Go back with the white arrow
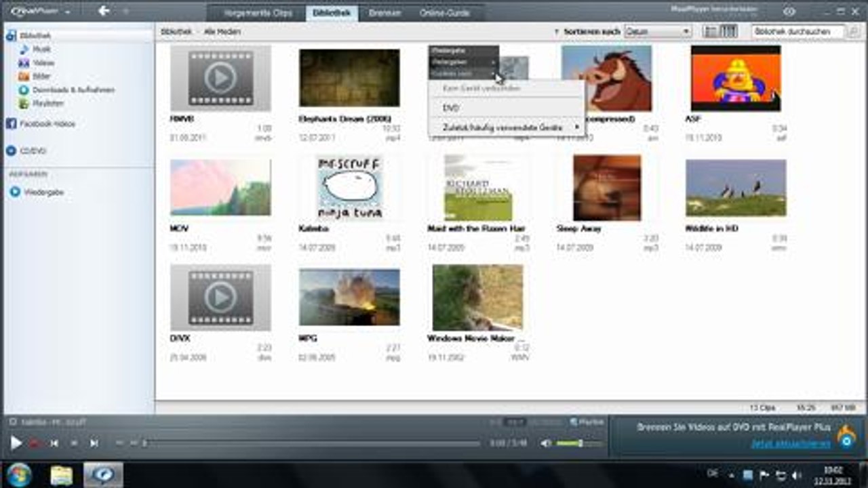The width and height of the screenshot is (868, 488). (103, 11)
